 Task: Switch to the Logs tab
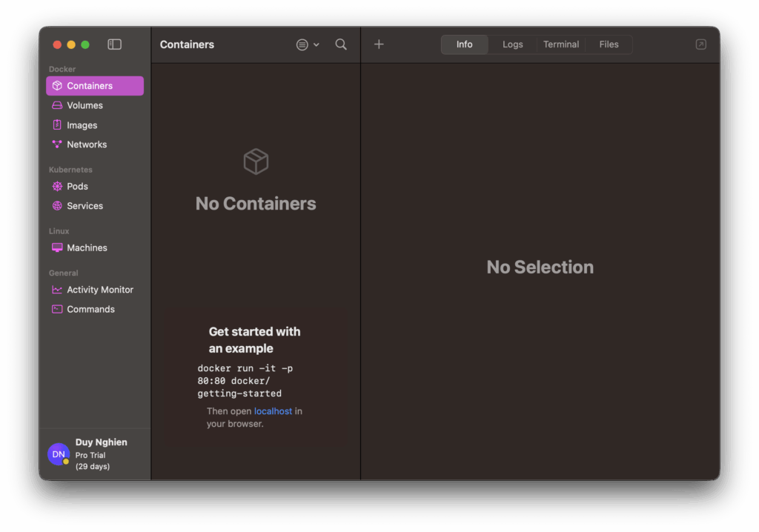(x=512, y=44)
